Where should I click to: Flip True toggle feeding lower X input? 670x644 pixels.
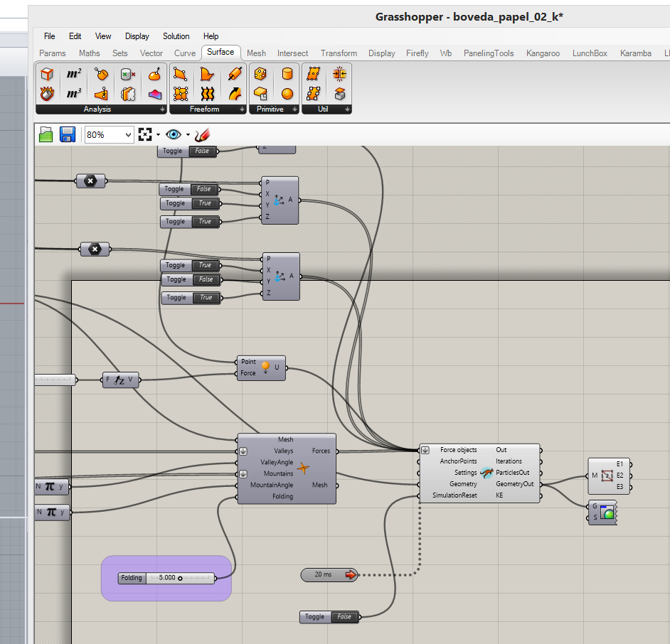click(205, 265)
